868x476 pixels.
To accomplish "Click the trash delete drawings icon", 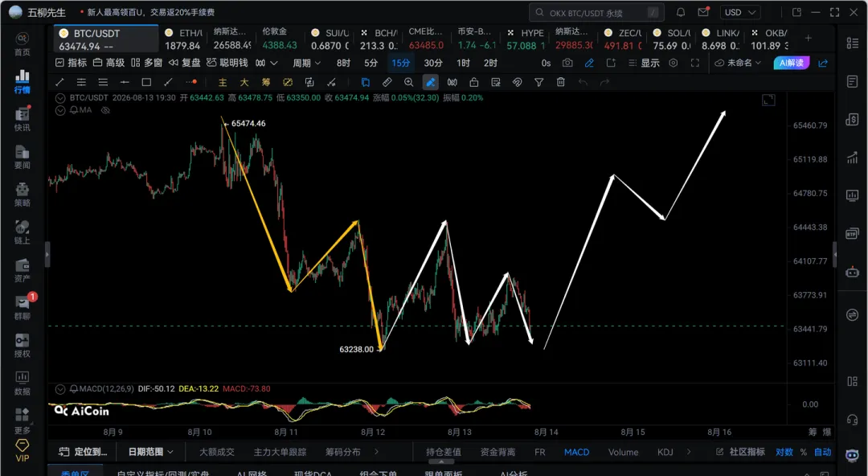I will click(561, 82).
